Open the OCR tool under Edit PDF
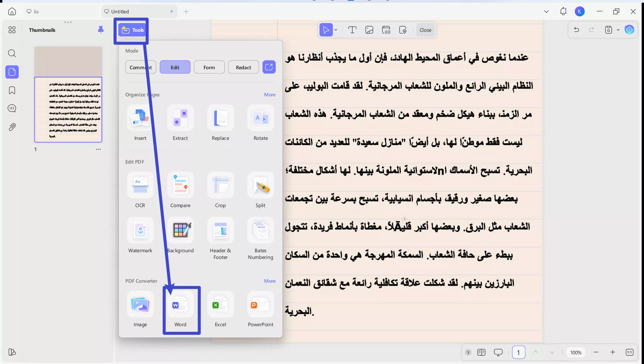The width and height of the screenshot is (644, 364). tap(140, 190)
